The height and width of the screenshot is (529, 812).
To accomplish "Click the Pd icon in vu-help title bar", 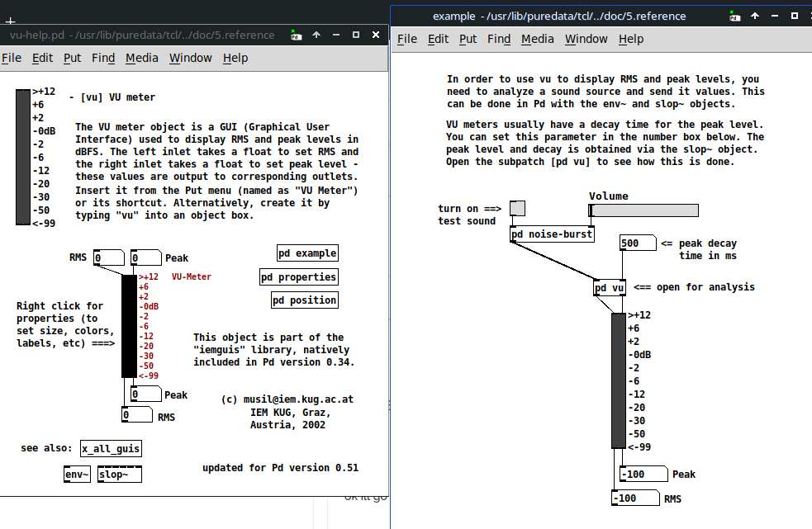I will (x=297, y=35).
